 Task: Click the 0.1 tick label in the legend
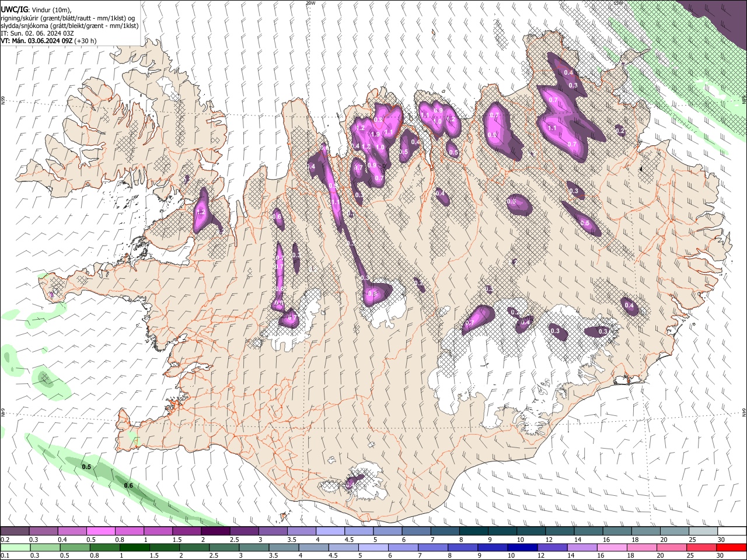[5, 555]
